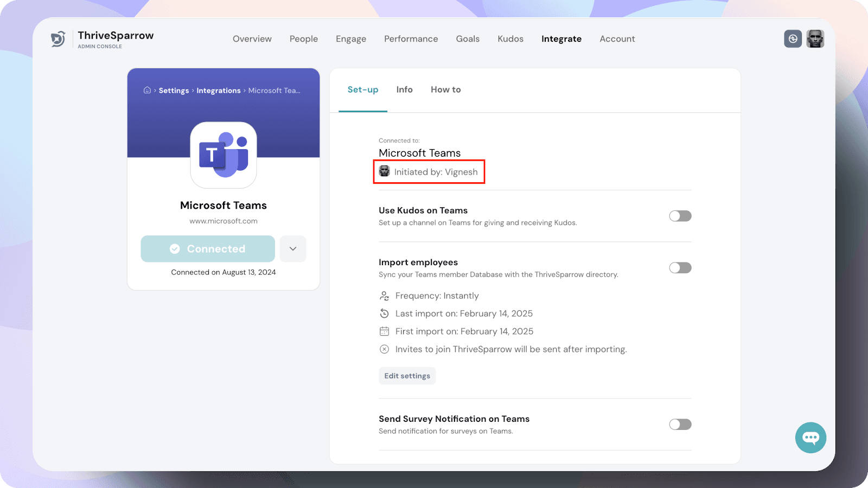The height and width of the screenshot is (488, 868).
Task: Click the Edit settings button
Action: pos(407,376)
